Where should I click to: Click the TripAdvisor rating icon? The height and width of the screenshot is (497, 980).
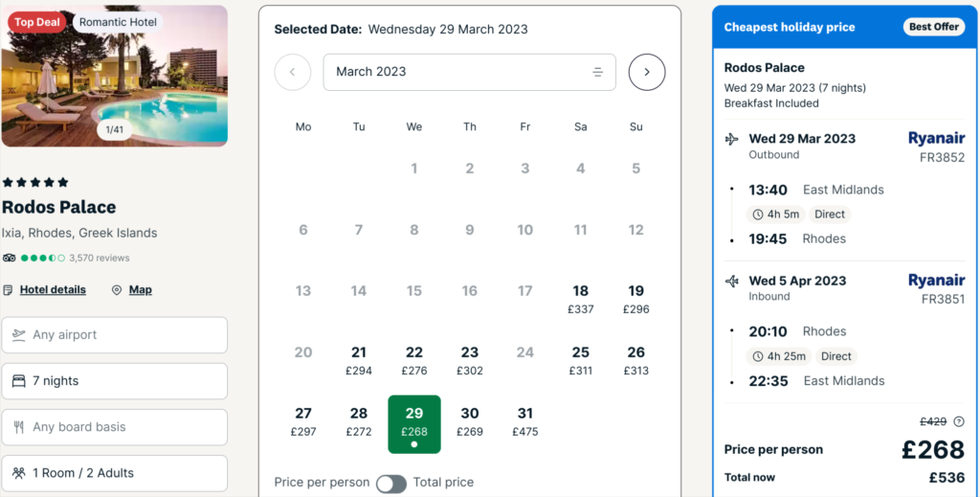tap(10, 258)
